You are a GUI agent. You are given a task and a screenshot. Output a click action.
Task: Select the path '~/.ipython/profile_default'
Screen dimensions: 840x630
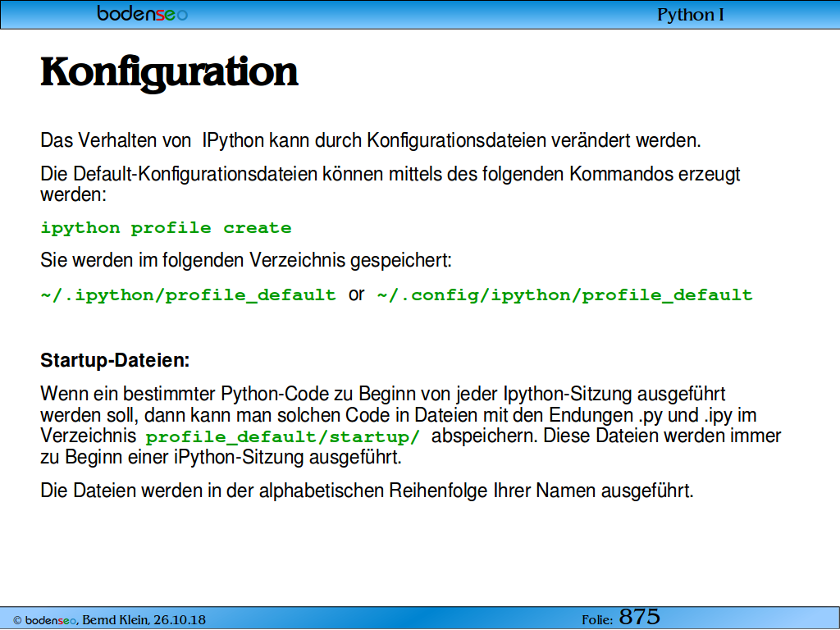coord(189,295)
